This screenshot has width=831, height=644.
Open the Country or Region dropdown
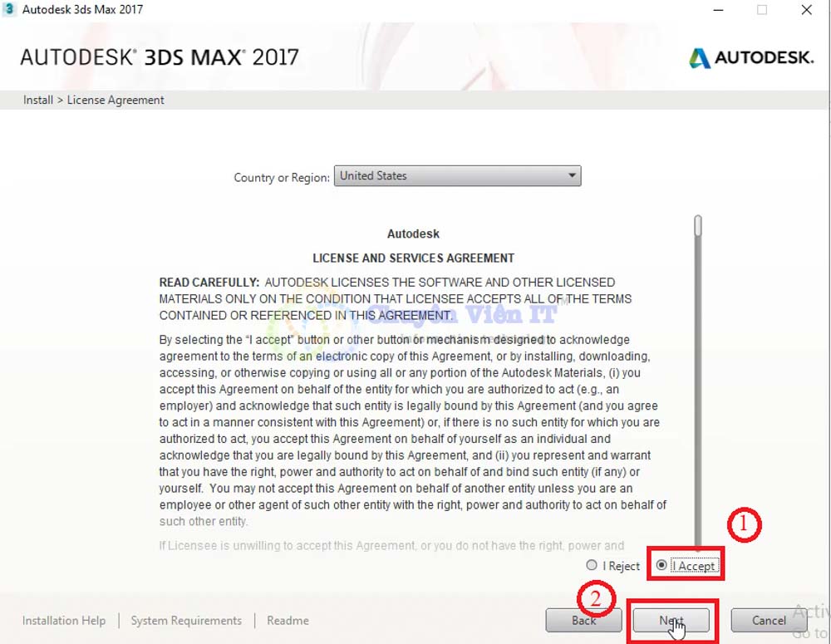pyautogui.click(x=457, y=176)
